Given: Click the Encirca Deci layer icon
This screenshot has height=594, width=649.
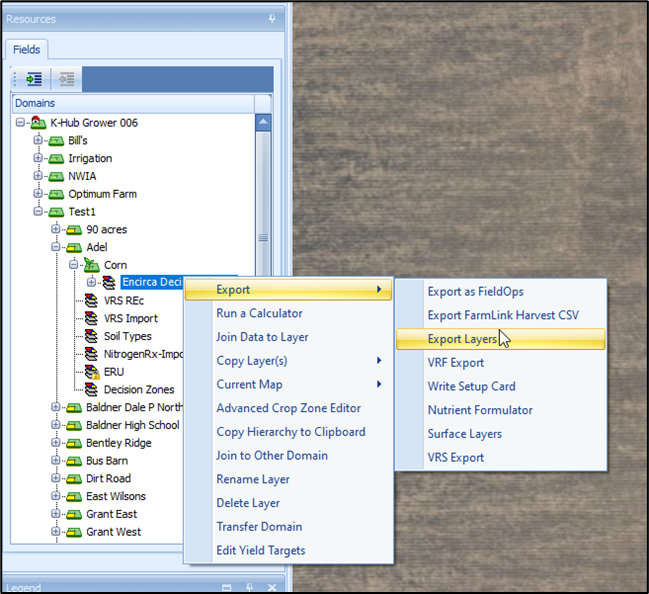Looking at the screenshot, I should [109, 283].
